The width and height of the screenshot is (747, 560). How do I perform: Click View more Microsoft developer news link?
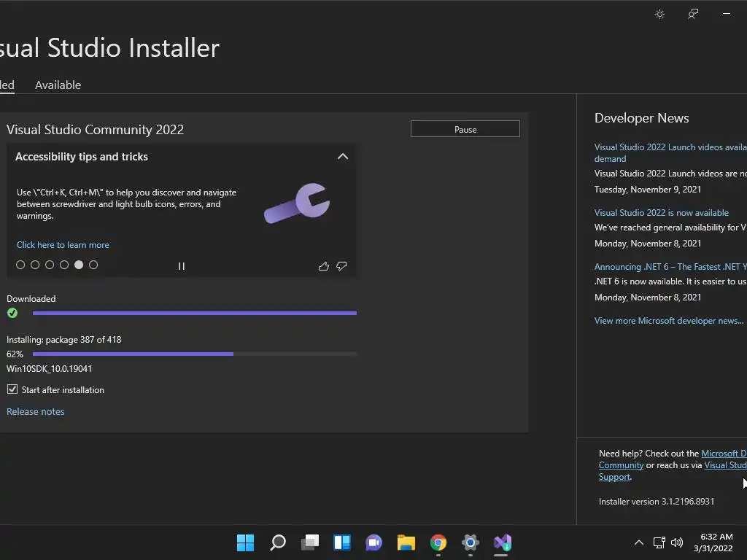point(668,321)
